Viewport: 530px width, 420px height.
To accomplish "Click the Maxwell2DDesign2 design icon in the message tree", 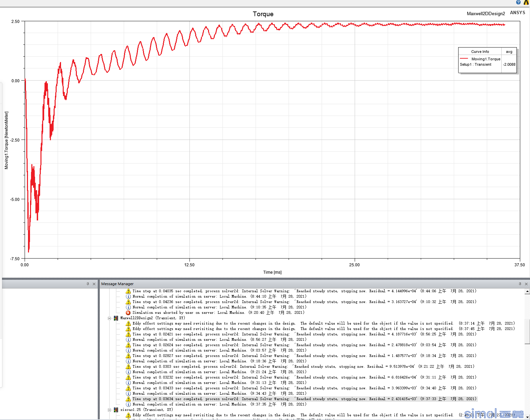I will pos(116,318).
